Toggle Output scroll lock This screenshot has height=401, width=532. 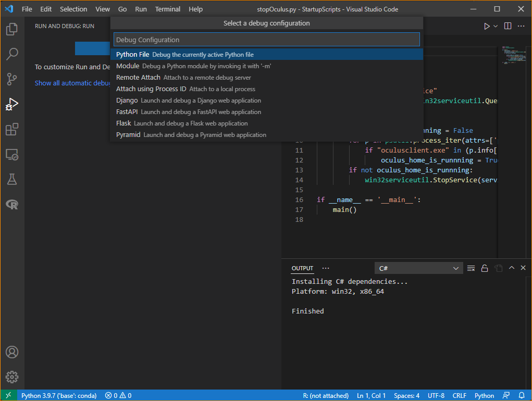[485, 269]
